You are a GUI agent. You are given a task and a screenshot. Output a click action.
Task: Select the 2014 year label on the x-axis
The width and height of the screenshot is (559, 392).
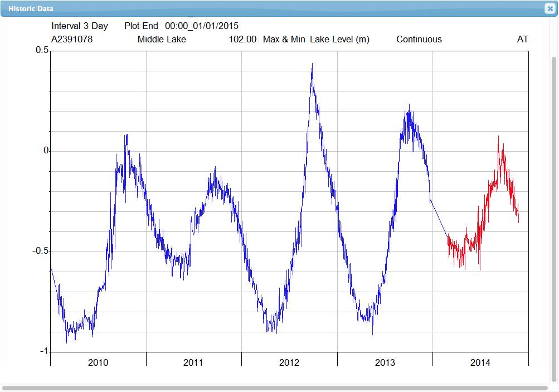(x=480, y=363)
